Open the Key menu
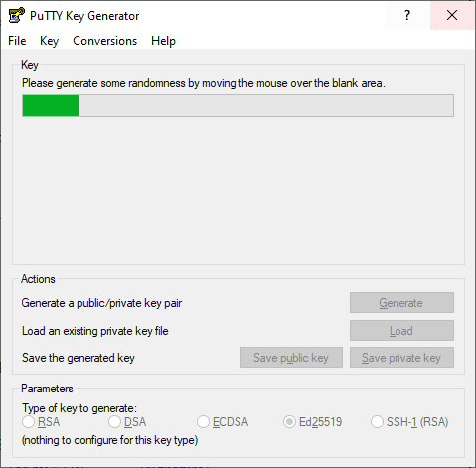The image size is (476, 468). (49, 41)
